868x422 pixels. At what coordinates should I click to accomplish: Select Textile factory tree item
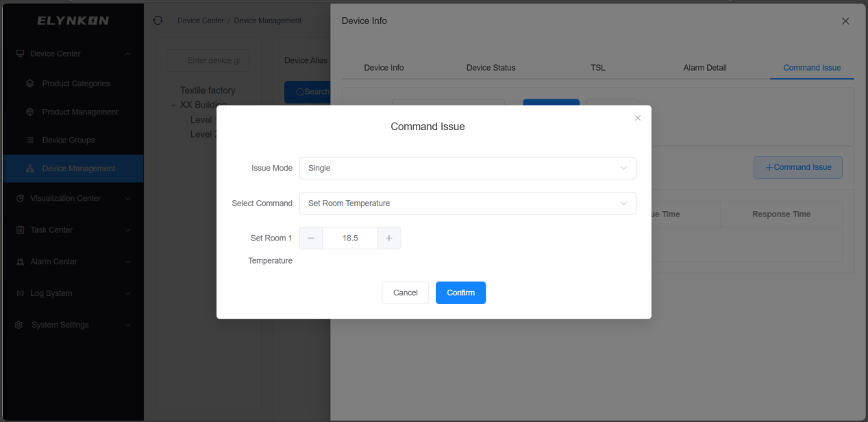[x=208, y=90]
